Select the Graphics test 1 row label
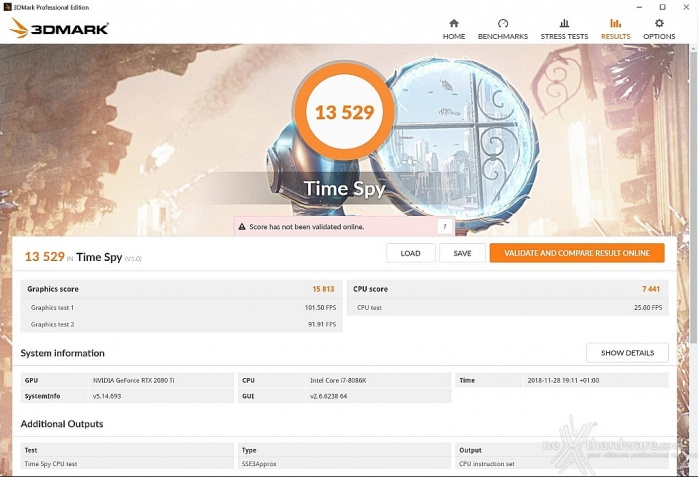698x477 pixels. coord(52,307)
